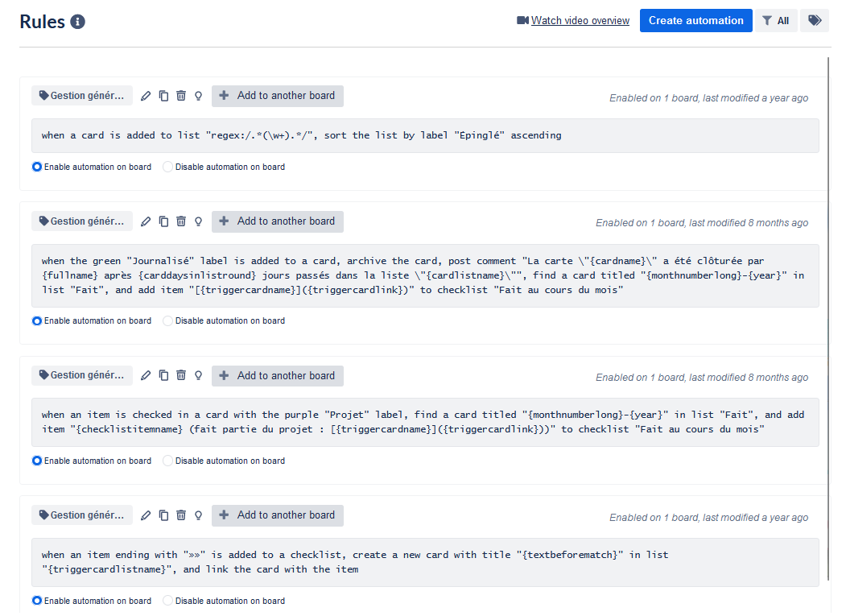
Task: Click the lightbulb icon on the "Projet" rule
Action: coord(199,376)
